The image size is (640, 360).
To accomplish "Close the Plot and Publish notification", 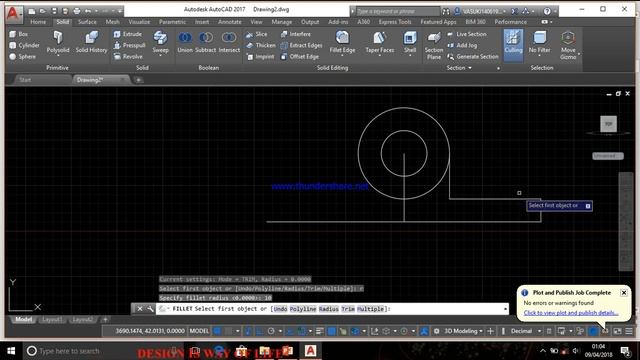I will click(624, 293).
